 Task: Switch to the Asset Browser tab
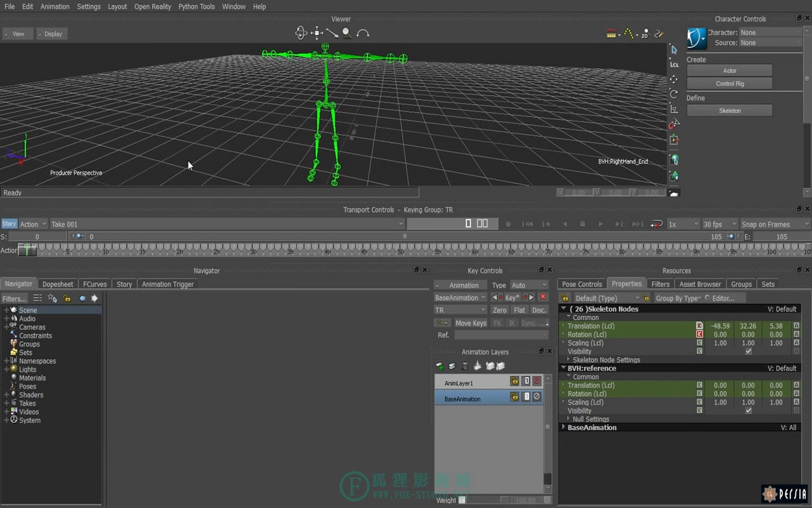[x=700, y=284]
